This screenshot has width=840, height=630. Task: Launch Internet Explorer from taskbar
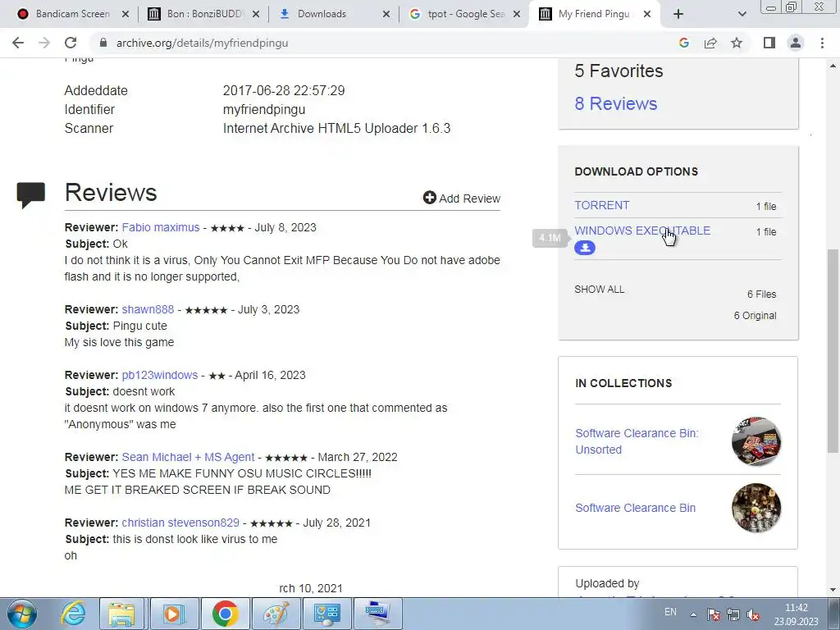point(72,614)
